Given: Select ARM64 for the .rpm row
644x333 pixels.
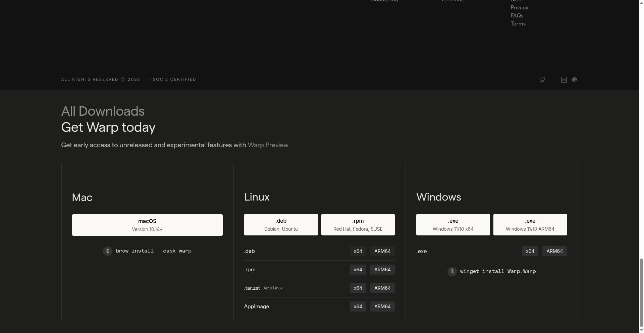Looking at the screenshot, I should (x=382, y=270).
